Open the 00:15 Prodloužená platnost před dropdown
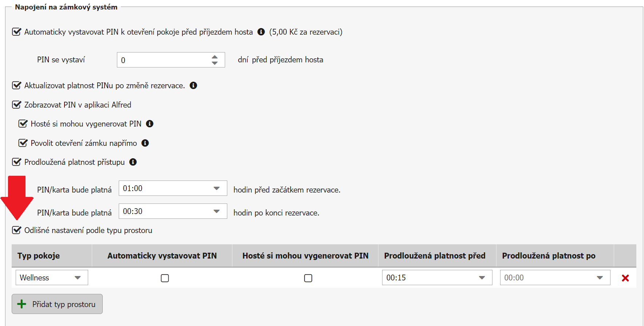This screenshot has height=326, width=644. pyautogui.click(x=437, y=278)
